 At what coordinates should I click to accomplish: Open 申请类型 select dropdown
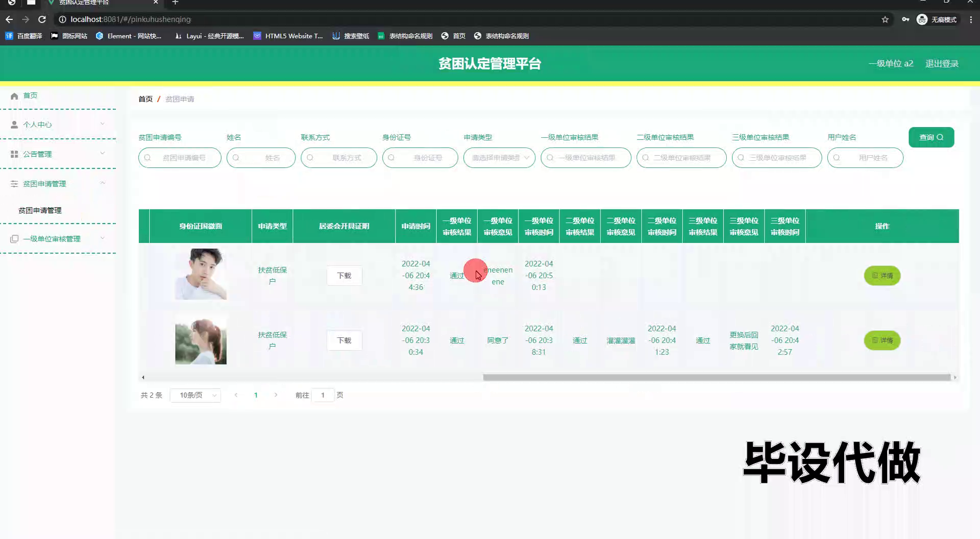tap(499, 158)
